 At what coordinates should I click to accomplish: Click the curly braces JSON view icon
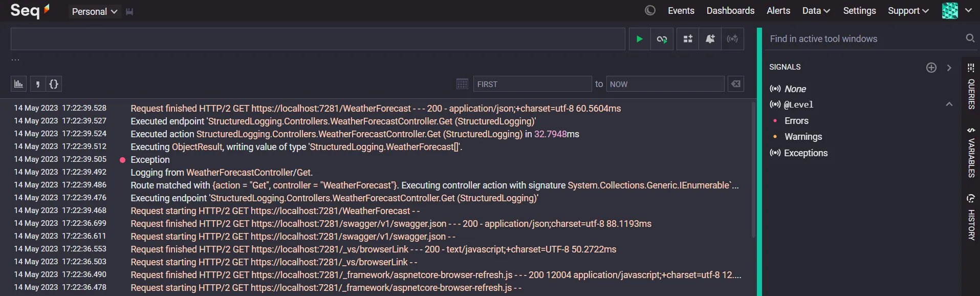point(54,84)
